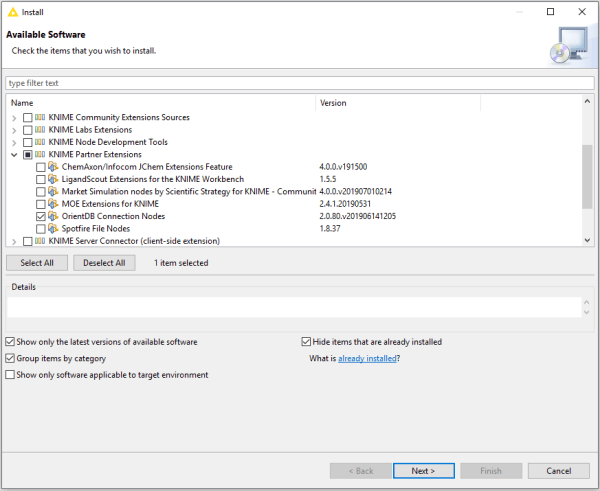Collapse the KNIME Partner Extensions tree node
600x491 pixels.
pyautogui.click(x=14, y=155)
